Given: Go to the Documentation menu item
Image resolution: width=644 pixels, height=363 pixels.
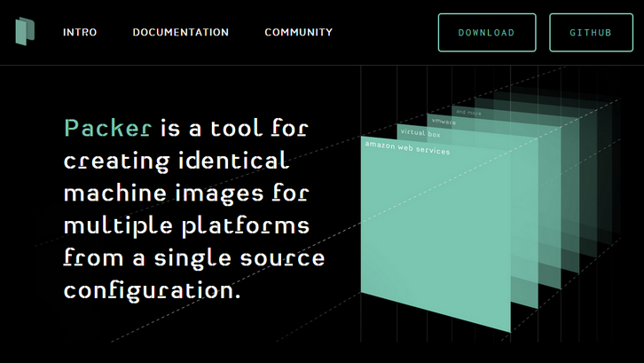Looking at the screenshot, I should [181, 33].
